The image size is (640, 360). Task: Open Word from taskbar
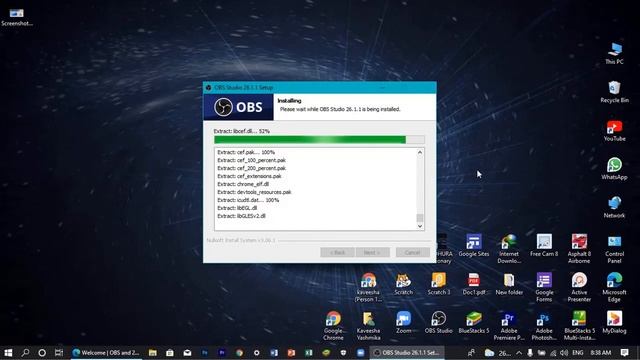[274, 353]
